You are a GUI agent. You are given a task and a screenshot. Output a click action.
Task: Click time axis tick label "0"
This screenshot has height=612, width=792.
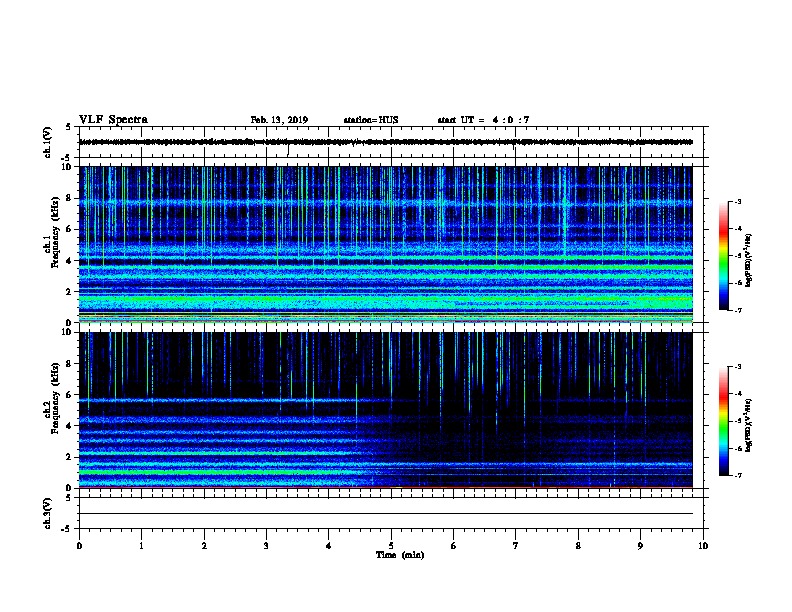click(x=79, y=546)
